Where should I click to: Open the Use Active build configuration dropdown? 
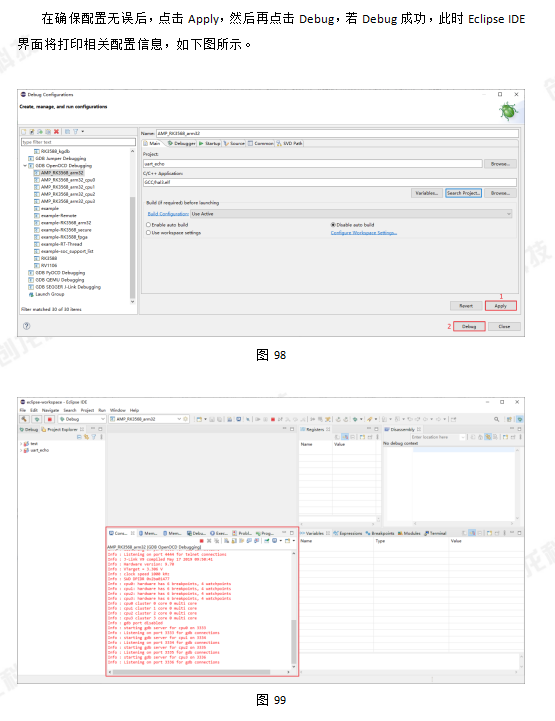click(351, 214)
